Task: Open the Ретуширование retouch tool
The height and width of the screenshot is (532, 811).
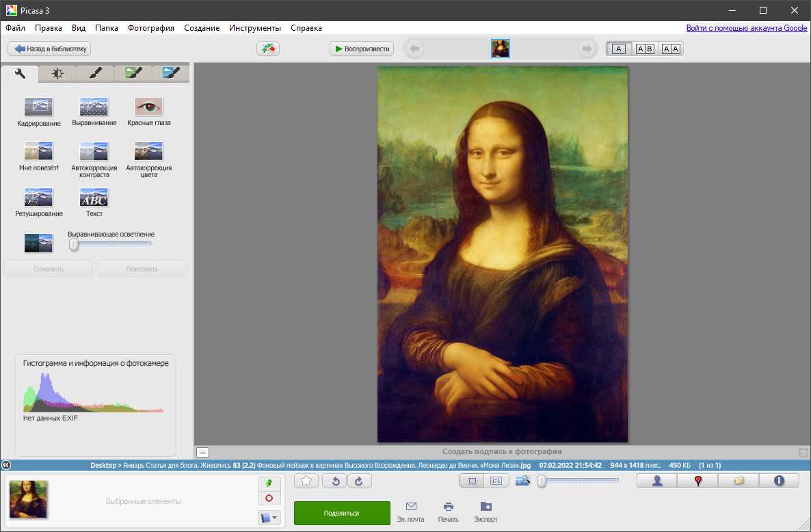Action: click(39, 198)
